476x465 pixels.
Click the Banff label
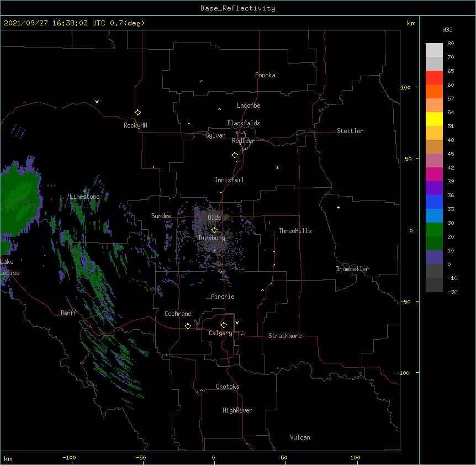[x=68, y=313]
